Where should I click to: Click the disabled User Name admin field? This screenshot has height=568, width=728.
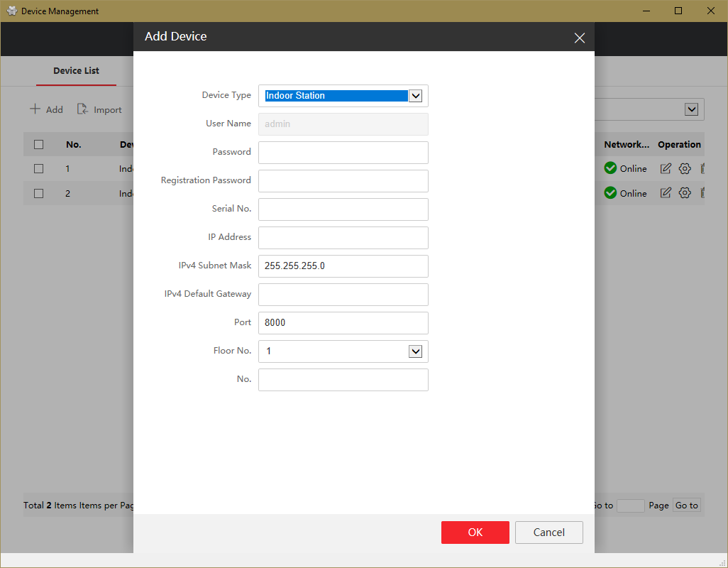[343, 124]
